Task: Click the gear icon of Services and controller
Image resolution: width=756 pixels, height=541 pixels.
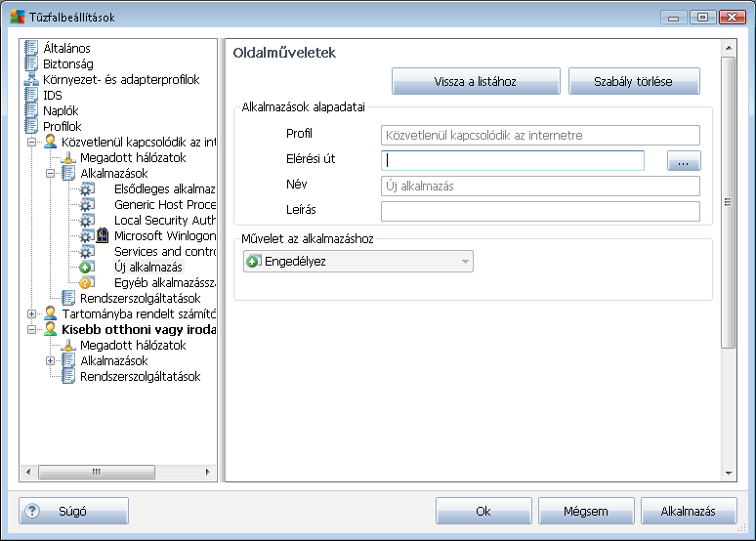Action: [x=87, y=251]
